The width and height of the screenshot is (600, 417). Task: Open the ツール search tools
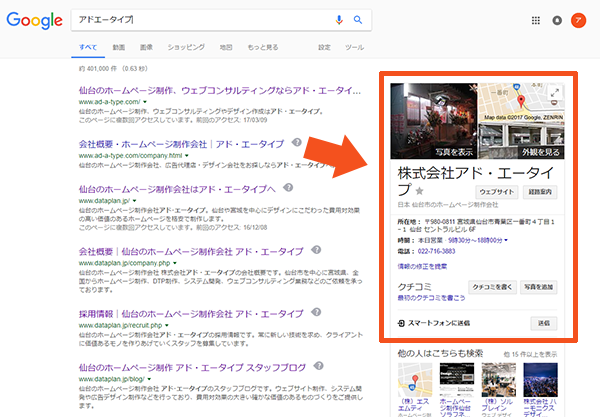tap(354, 47)
